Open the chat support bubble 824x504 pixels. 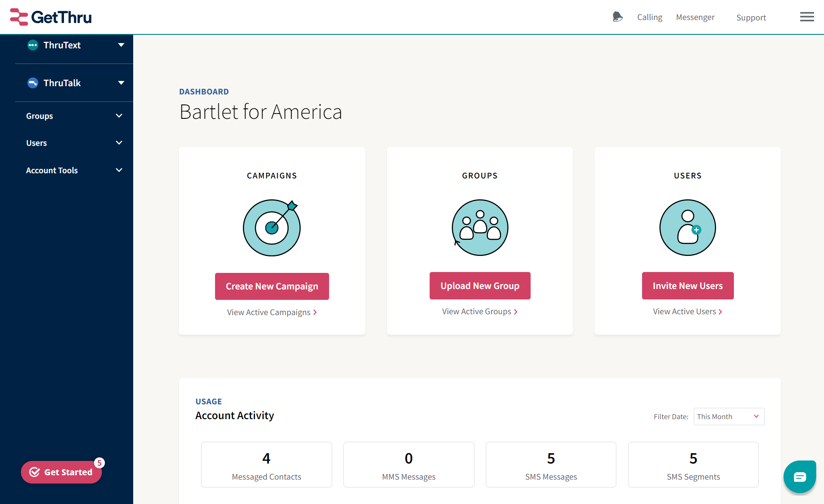coord(800,477)
